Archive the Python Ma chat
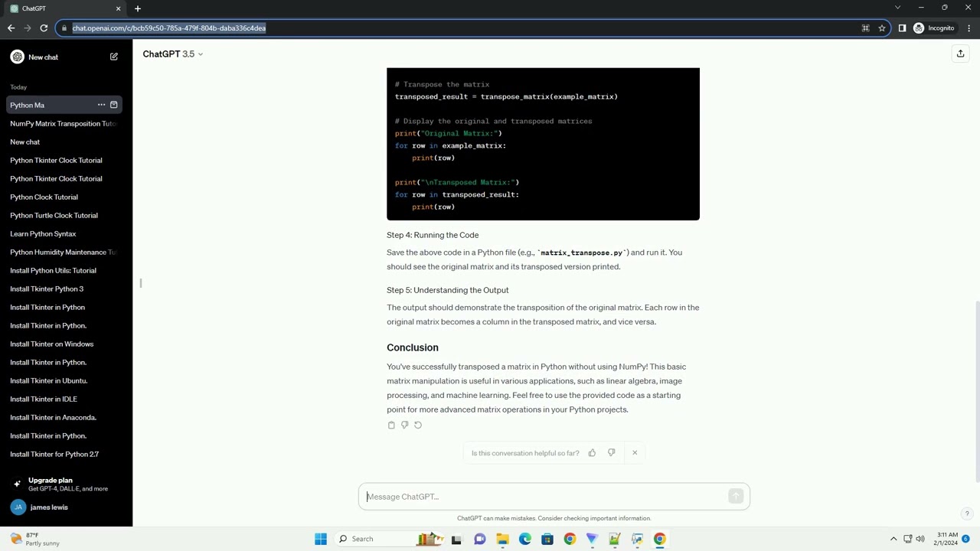 (x=114, y=105)
